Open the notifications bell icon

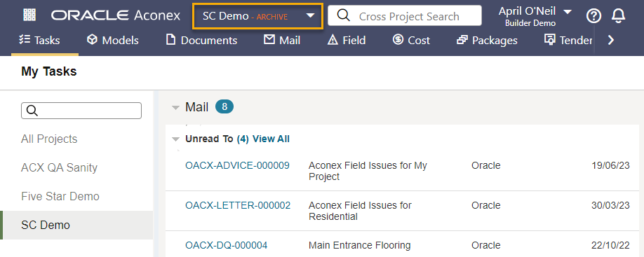618,16
